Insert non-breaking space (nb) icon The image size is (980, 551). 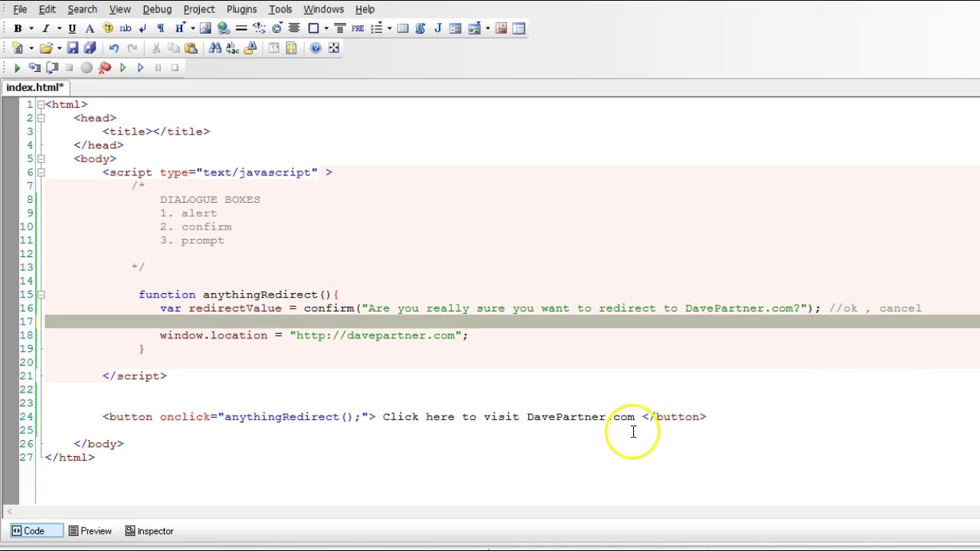(126, 28)
